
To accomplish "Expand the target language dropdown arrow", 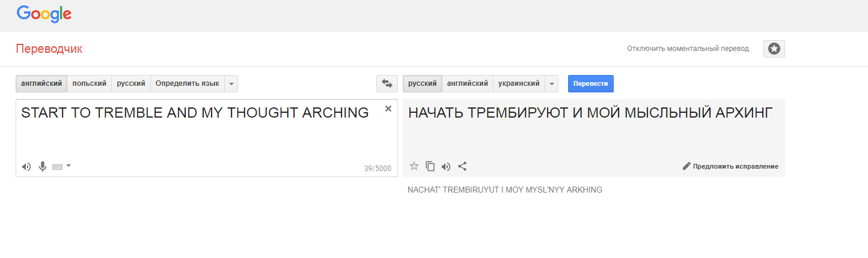I will 551,83.
